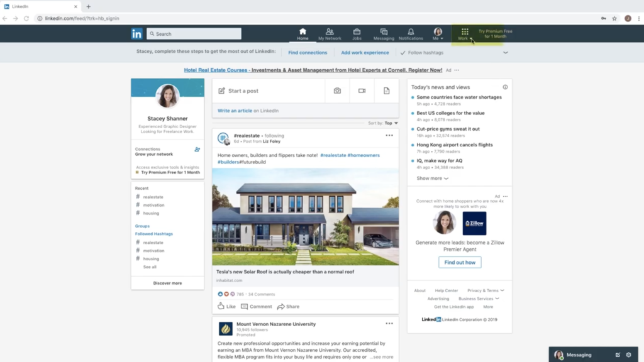The image size is (644, 362).
Task: Click Try Premium Free for 1 Month in nav
Action: coord(495,34)
